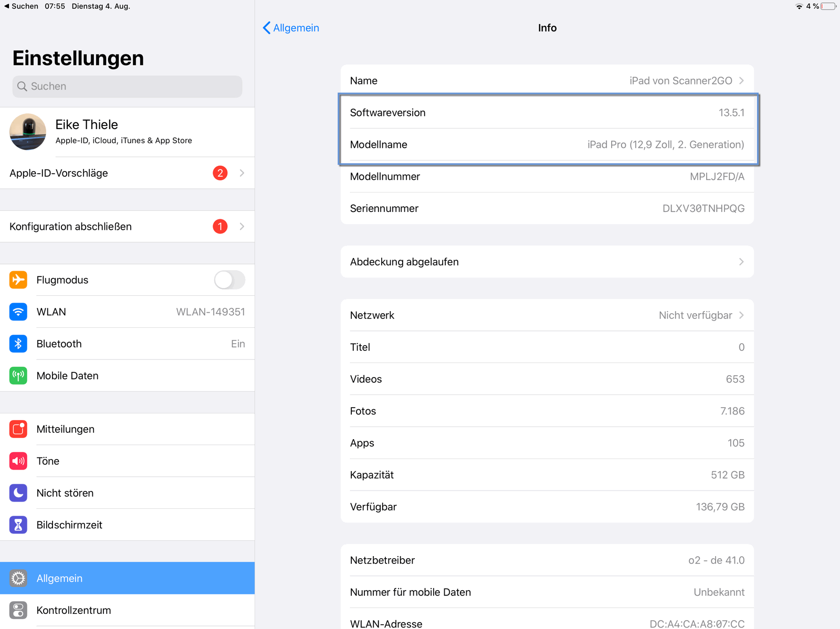
Task: Tap the Fotos count 7.186
Action: [732, 411]
